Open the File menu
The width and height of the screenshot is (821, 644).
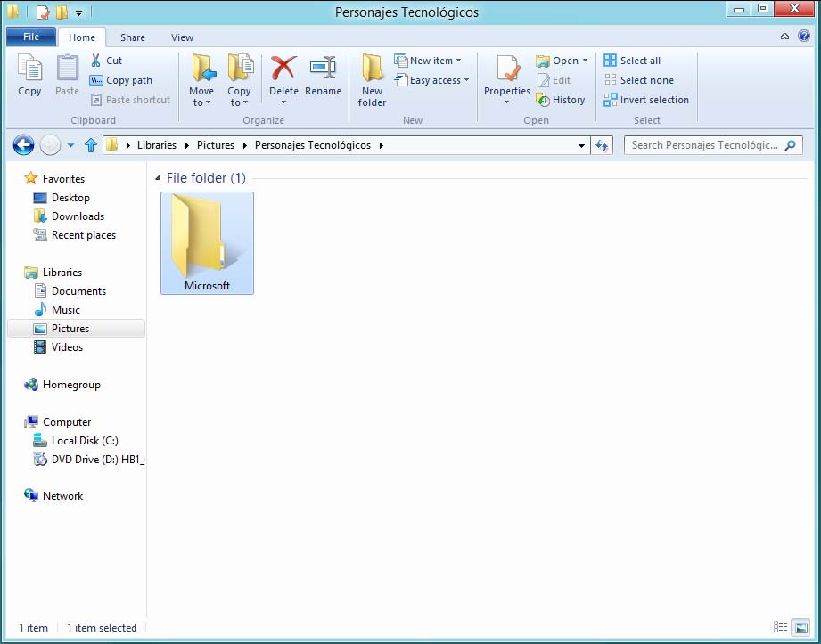tap(31, 37)
